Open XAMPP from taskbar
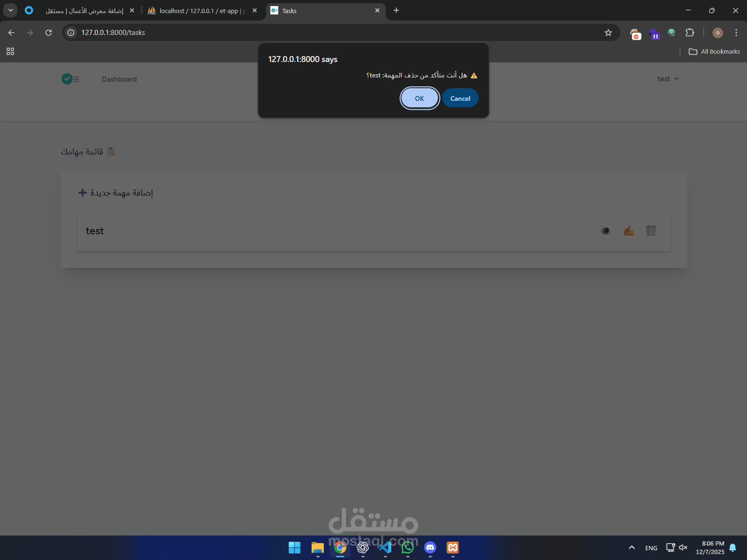The image size is (747, 560). pos(452,547)
